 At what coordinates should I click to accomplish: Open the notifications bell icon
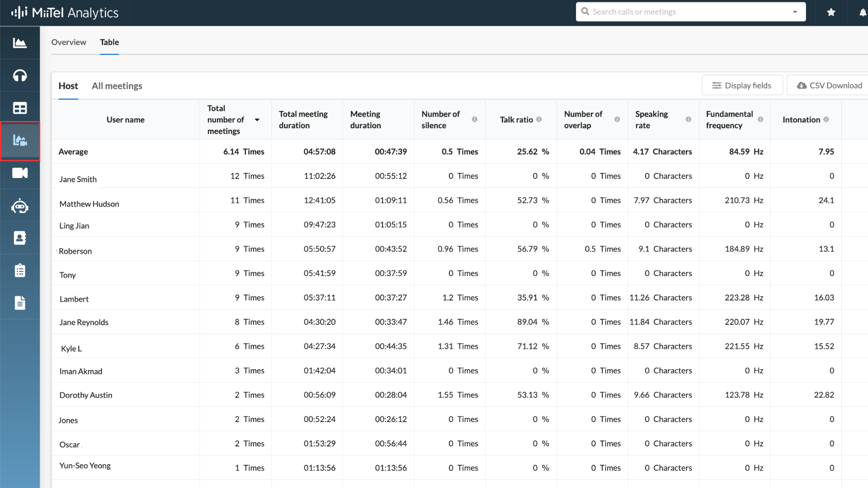(x=863, y=12)
